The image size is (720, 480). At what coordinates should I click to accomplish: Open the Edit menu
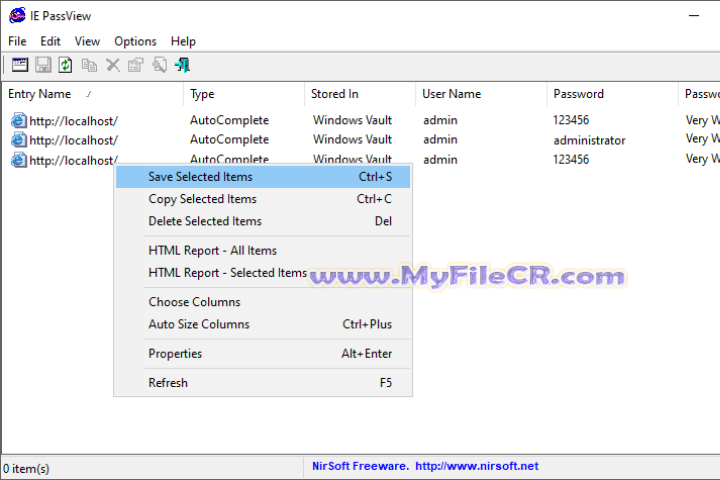point(51,41)
